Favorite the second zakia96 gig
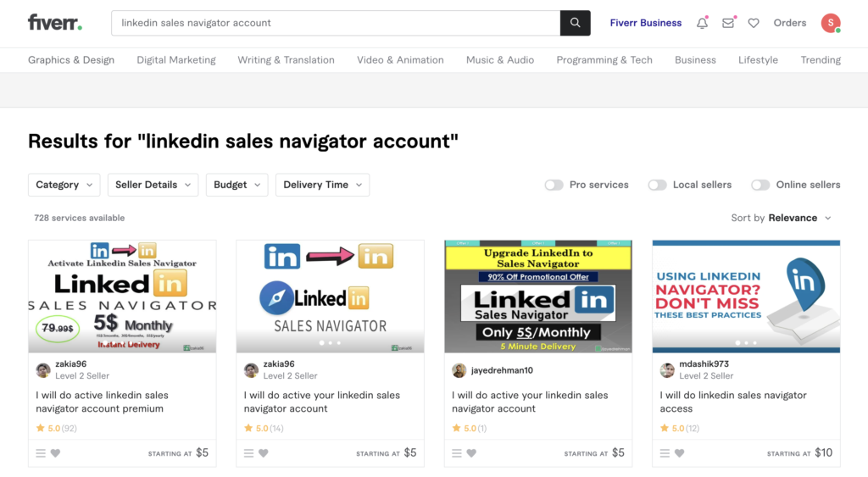The image size is (868, 477). tap(264, 453)
